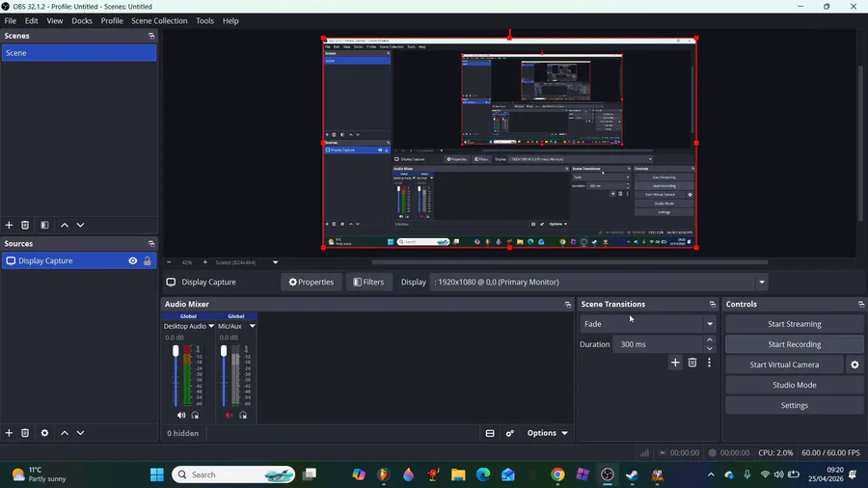The width and height of the screenshot is (868, 488).
Task: Select the Scene item in Scenes list
Action: 79,53
